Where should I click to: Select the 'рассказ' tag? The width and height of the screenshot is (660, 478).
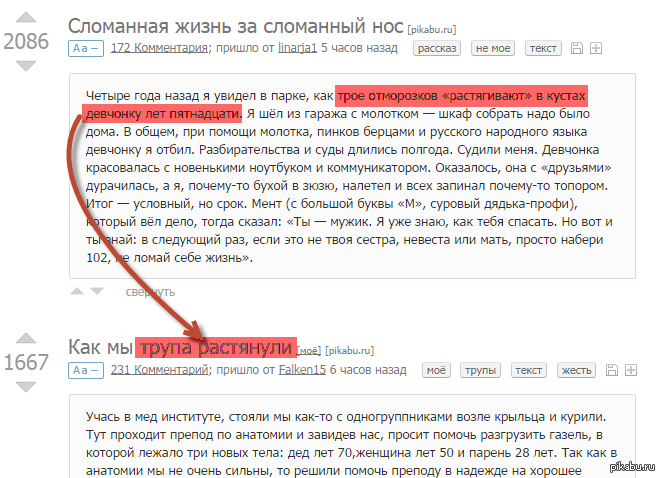[x=439, y=48]
